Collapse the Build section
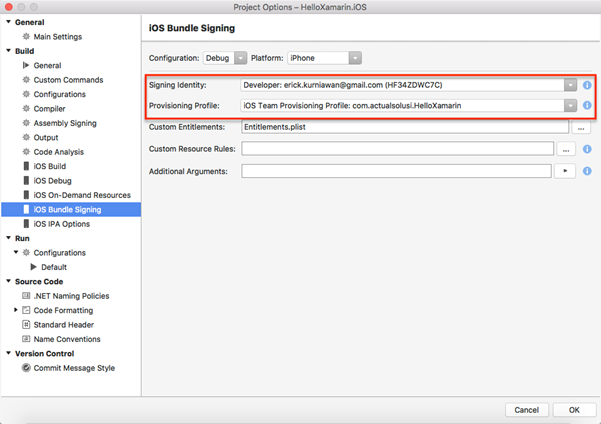Screen dimensions: 601x424 pos(9,51)
